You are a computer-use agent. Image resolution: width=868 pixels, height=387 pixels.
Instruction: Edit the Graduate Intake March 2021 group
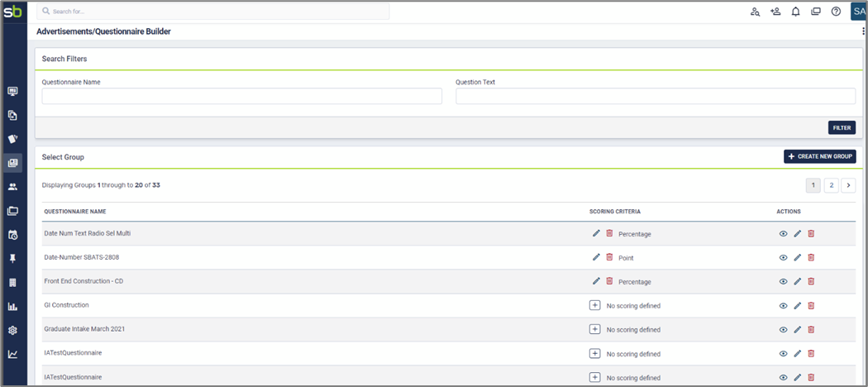click(x=797, y=329)
